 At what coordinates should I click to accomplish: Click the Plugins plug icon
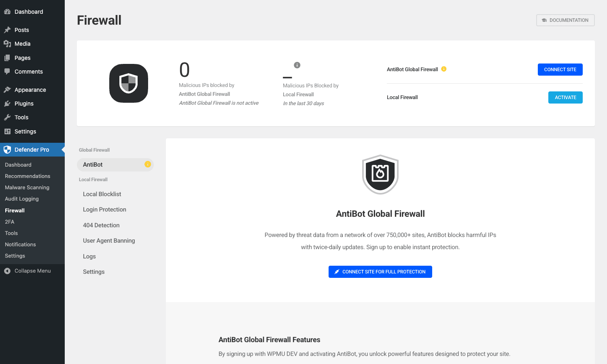click(x=7, y=104)
